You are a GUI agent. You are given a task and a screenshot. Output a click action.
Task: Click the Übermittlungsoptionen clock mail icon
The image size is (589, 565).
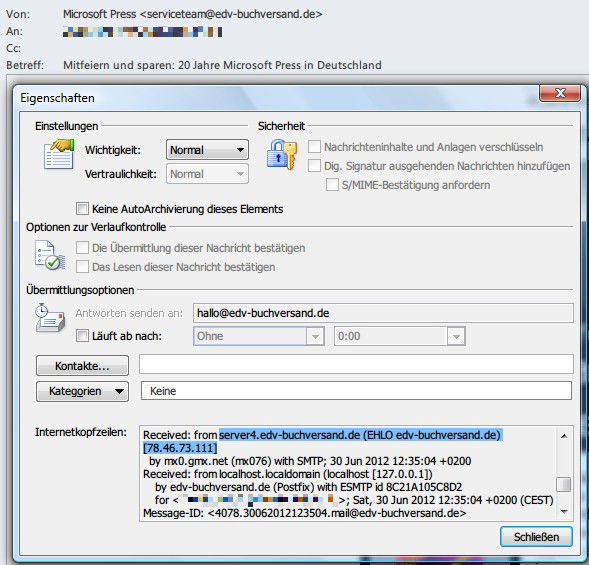[50, 317]
